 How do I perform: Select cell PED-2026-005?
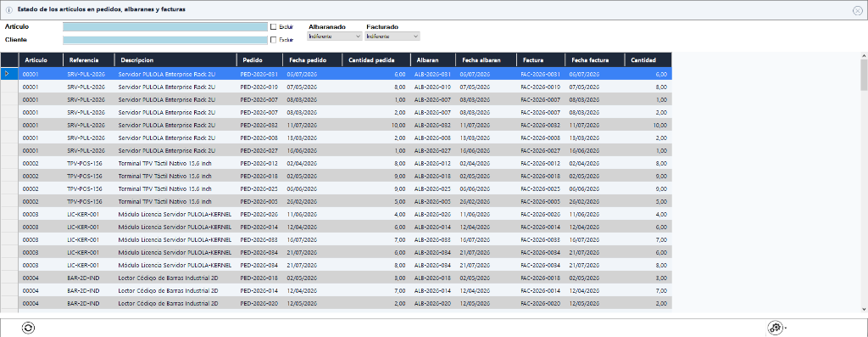pyautogui.click(x=259, y=201)
